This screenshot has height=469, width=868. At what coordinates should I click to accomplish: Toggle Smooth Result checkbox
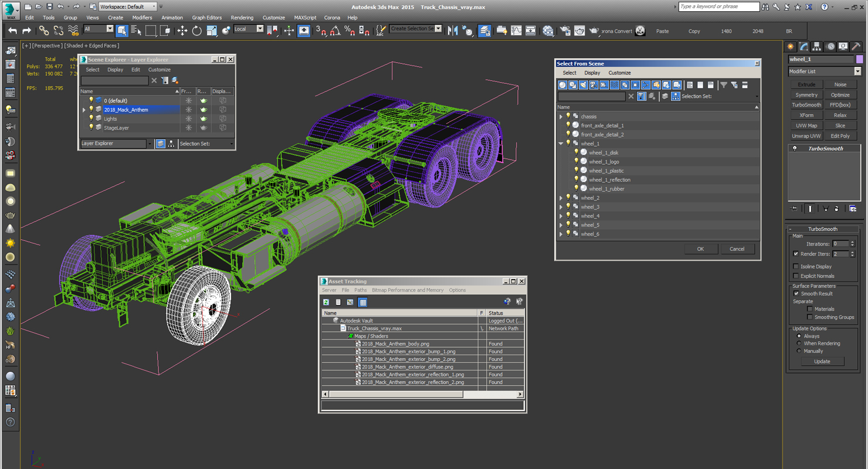pos(796,294)
